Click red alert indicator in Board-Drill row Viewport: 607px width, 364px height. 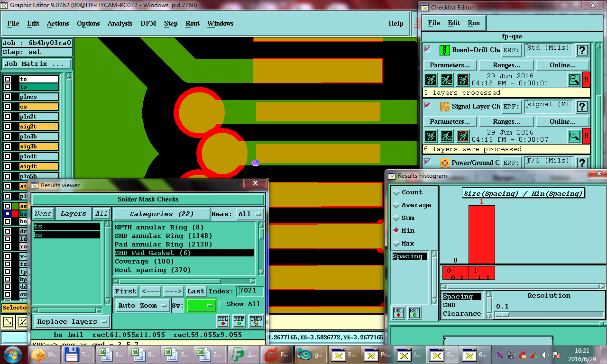click(x=586, y=80)
